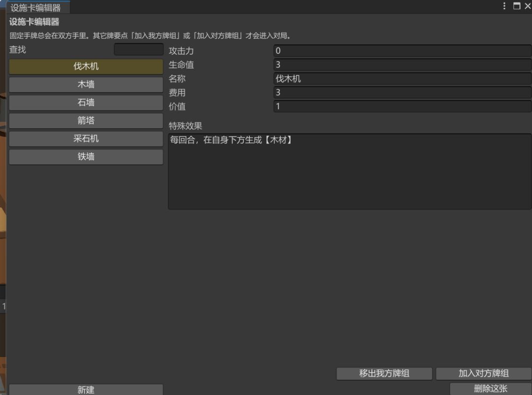Focus the 查找 search box

(138, 50)
